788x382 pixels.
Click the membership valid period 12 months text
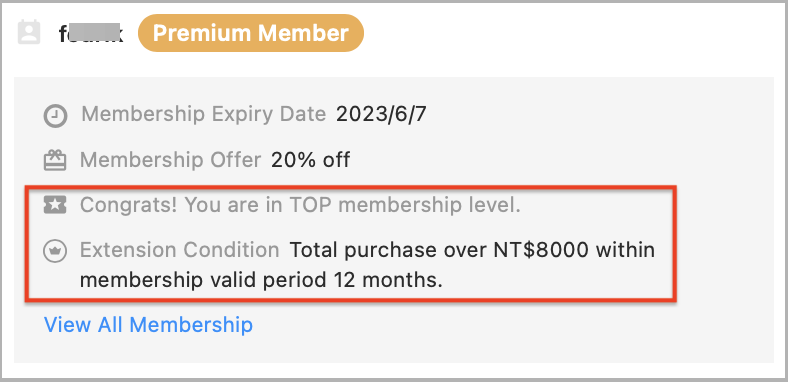tap(261, 280)
